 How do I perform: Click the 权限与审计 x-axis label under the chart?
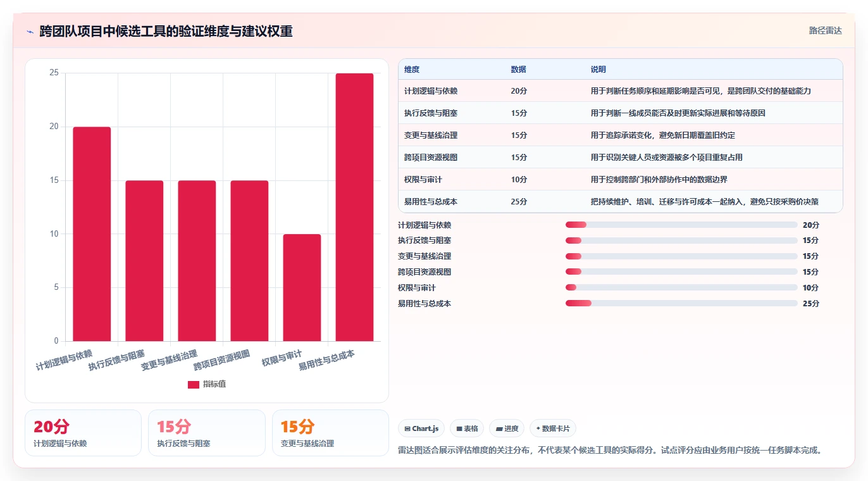pyautogui.click(x=282, y=358)
